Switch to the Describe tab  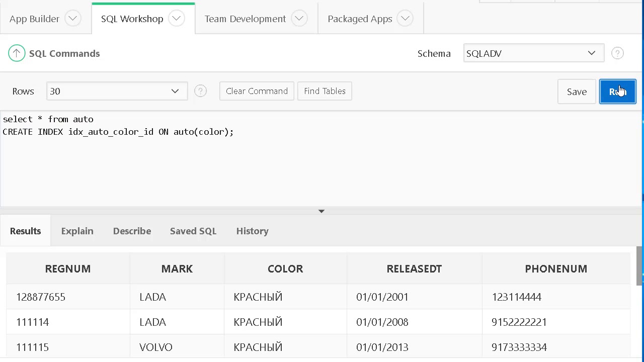pos(132,231)
